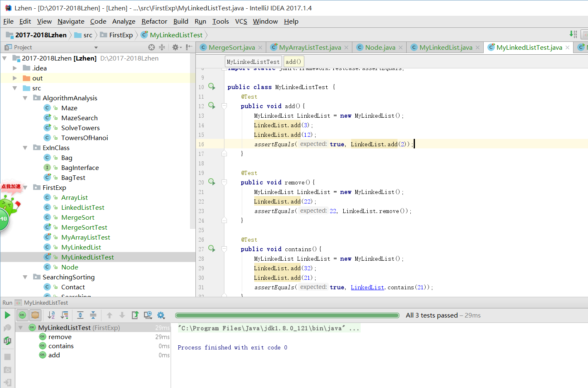This screenshot has width=588, height=388.
Task: Fold the remove() method in editor
Action: coord(224,182)
